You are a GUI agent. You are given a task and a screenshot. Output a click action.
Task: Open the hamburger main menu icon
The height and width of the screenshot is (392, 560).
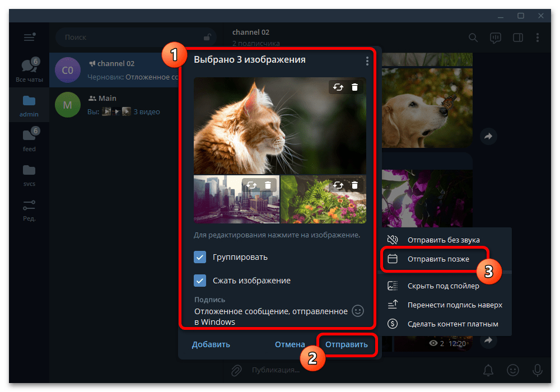point(29,37)
